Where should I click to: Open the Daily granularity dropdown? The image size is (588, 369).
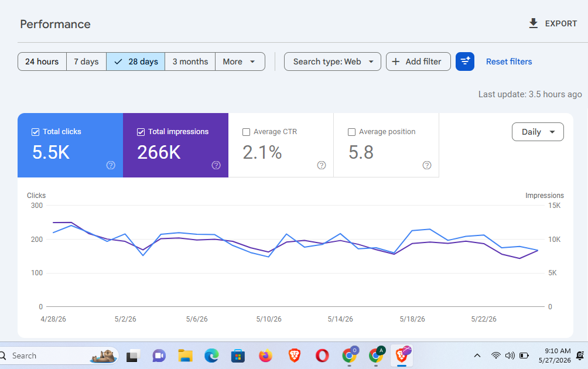pos(538,132)
